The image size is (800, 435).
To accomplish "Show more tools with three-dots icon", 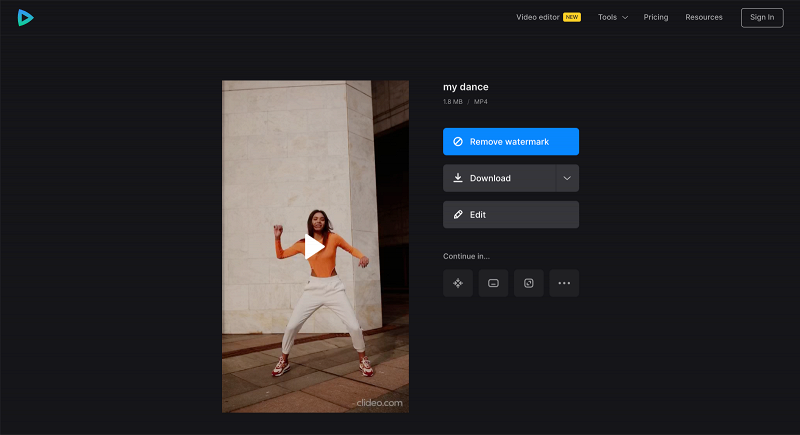I will (x=564, y=283).
